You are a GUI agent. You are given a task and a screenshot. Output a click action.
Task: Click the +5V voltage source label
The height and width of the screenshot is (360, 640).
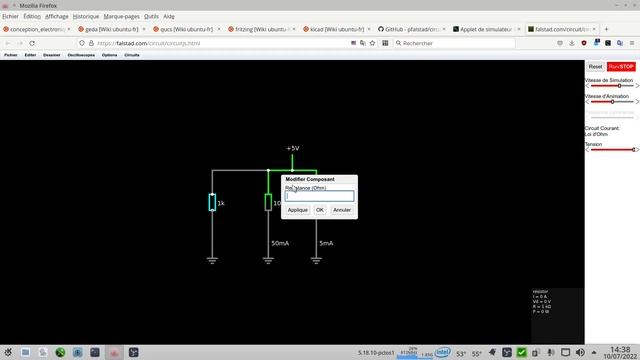click(293, 148)
